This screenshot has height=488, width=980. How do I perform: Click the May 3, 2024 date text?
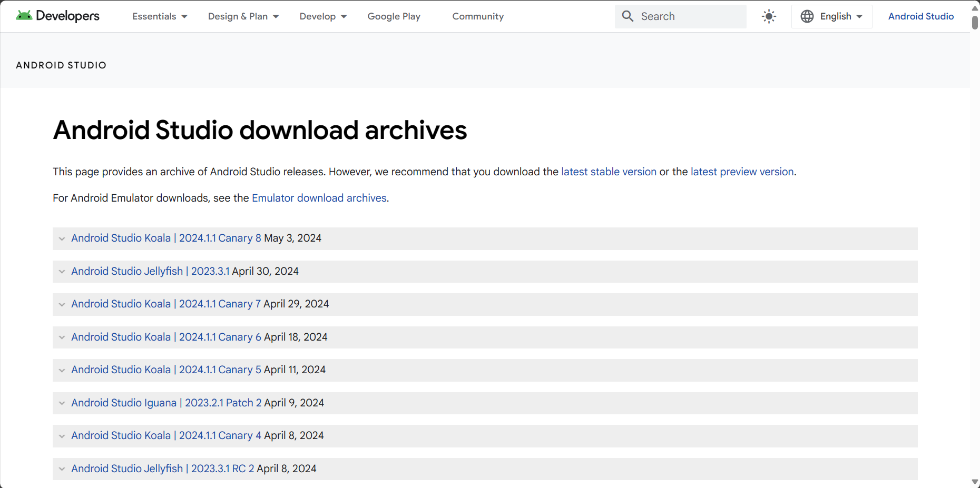tap(293, 238)
